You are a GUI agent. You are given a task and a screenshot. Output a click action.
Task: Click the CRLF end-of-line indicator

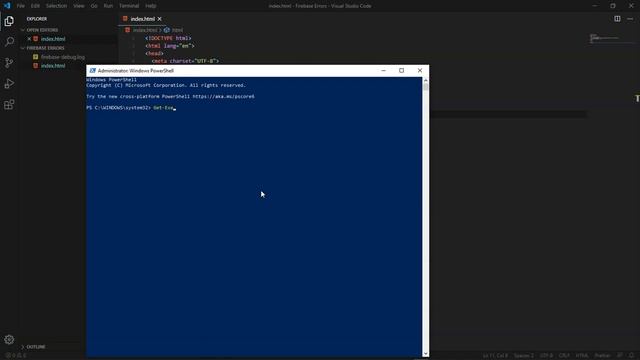point(564,356)
